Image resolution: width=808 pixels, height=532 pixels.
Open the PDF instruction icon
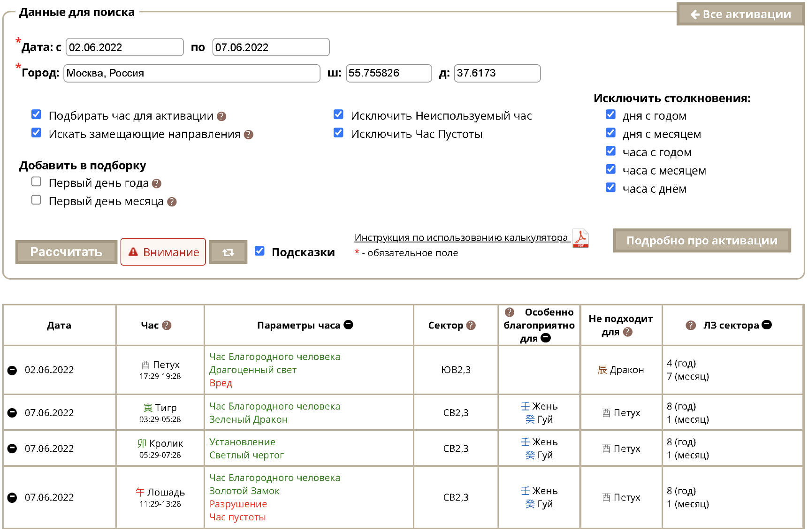580,238
